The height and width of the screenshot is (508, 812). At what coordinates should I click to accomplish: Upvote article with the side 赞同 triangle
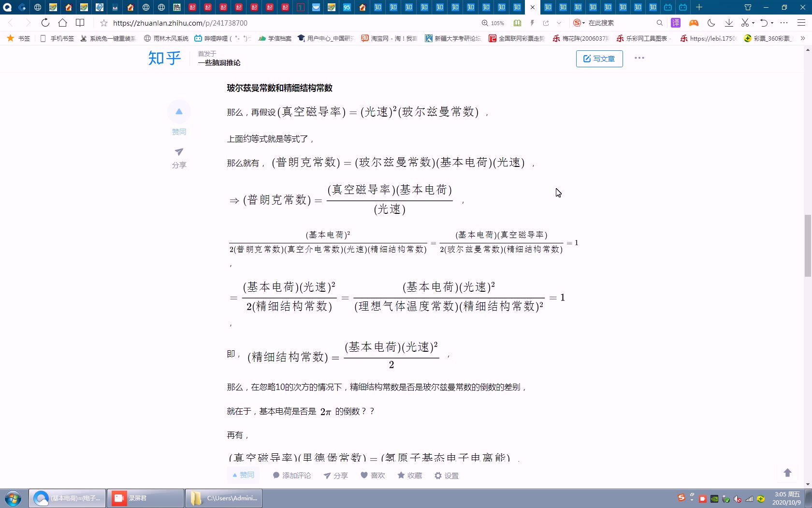(179, 112)
